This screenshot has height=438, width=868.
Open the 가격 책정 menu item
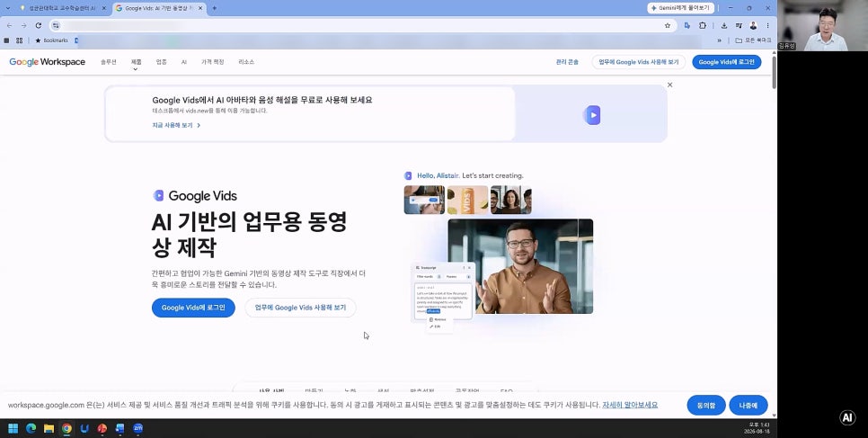click(x=213, y=62)
